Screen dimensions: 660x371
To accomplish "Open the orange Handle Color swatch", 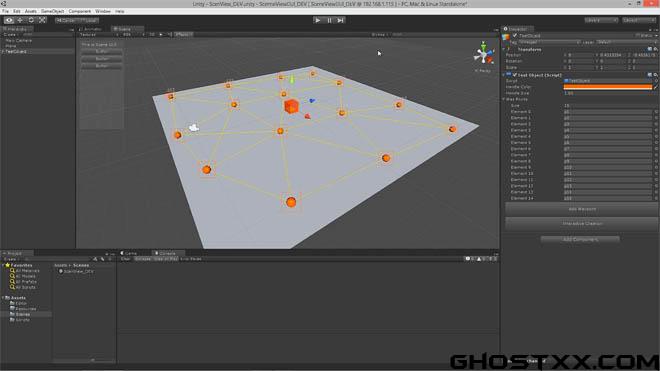I will point(607,87).
